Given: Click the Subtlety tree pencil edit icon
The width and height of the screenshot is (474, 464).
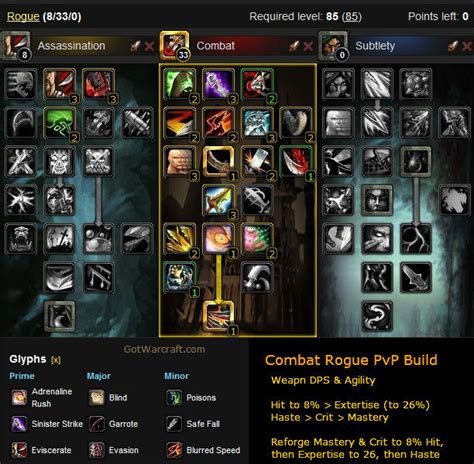Looking at the screenshot, I should [x=453, y=46].
